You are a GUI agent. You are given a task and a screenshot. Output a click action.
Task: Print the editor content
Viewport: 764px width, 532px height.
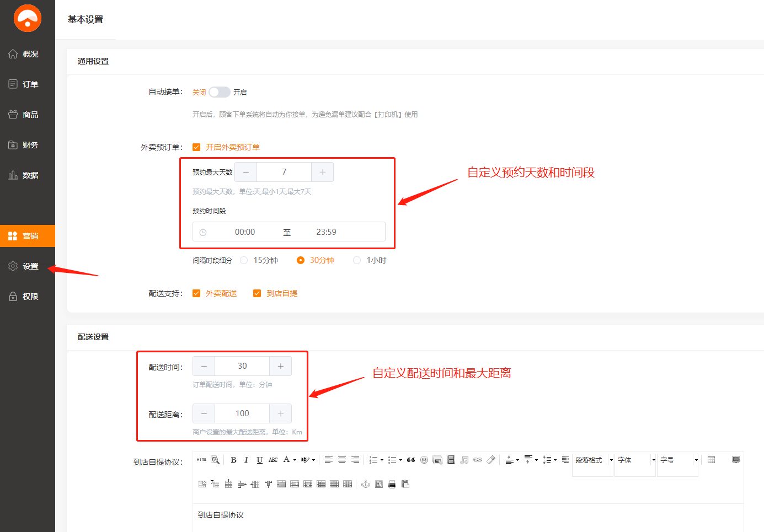392,484
